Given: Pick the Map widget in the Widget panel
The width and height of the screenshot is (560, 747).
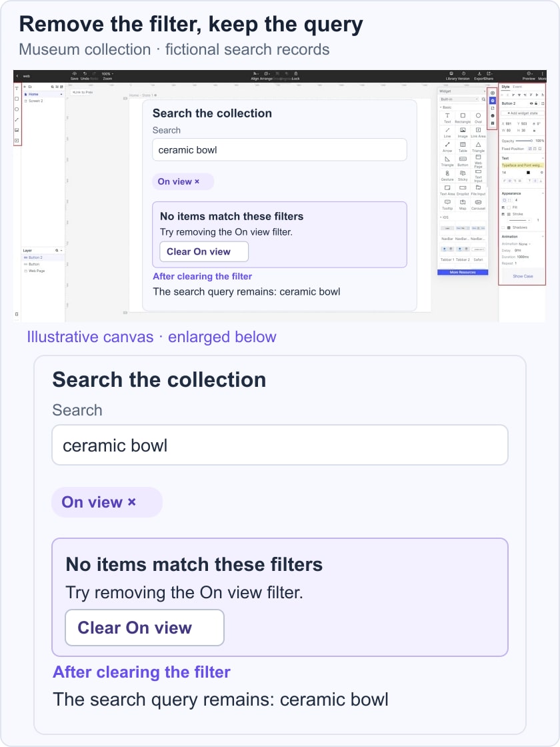Looking at the screenshot, I should (x=463, y=204).
